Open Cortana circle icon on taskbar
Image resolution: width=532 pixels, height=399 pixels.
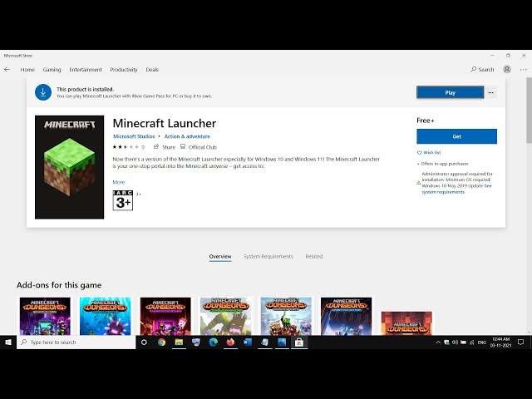click(x=144, y=342)
